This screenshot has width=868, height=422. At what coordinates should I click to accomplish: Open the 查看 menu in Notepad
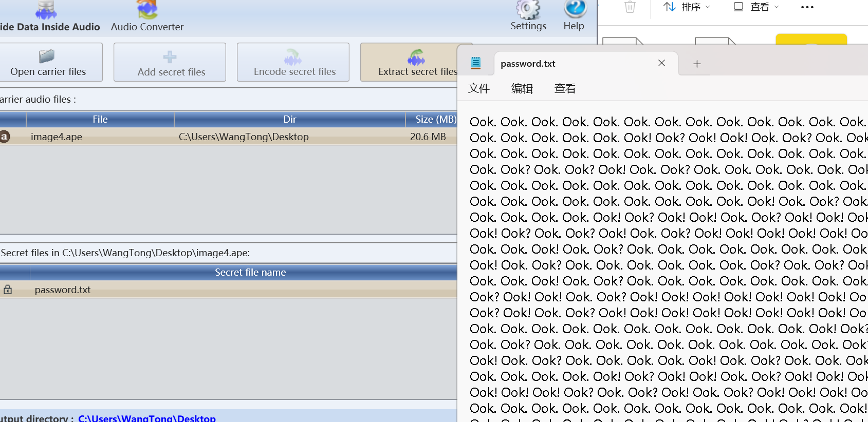[x=565, y=88]
